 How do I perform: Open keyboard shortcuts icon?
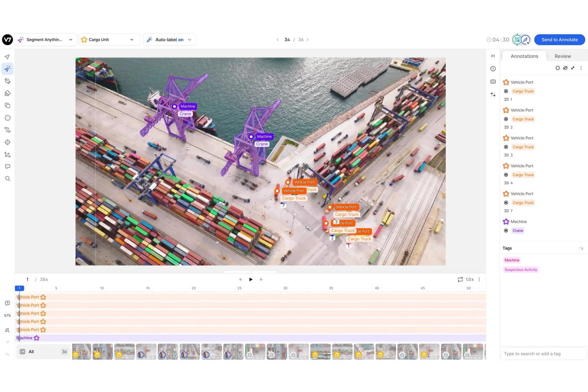[x=493, y=81]
